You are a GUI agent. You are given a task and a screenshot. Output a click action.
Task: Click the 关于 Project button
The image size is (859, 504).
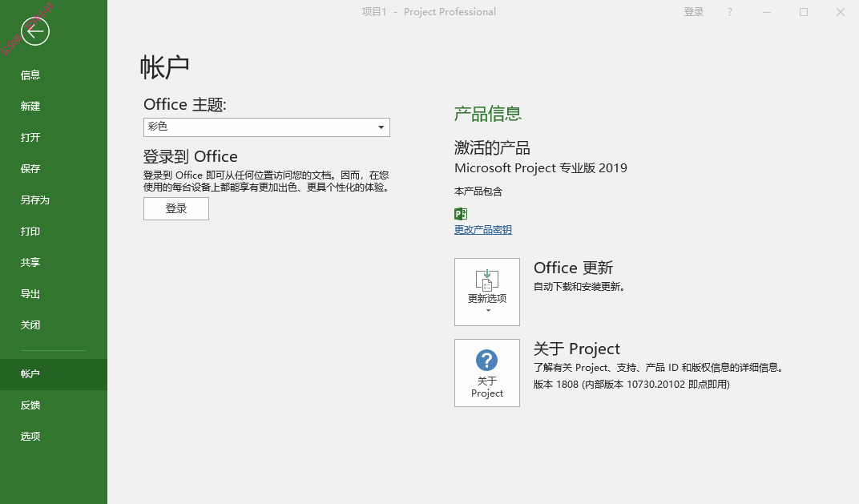pyautogui.click(x=487, y=373)
